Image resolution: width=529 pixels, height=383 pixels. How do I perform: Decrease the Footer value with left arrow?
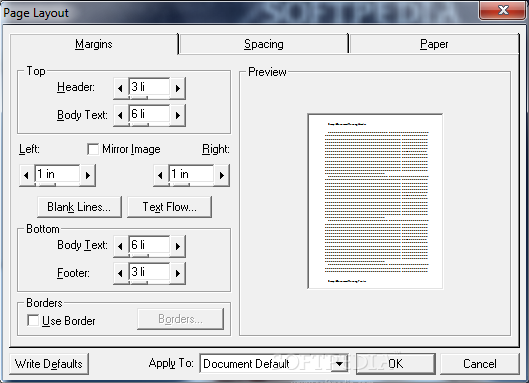(x=120, y=273)
